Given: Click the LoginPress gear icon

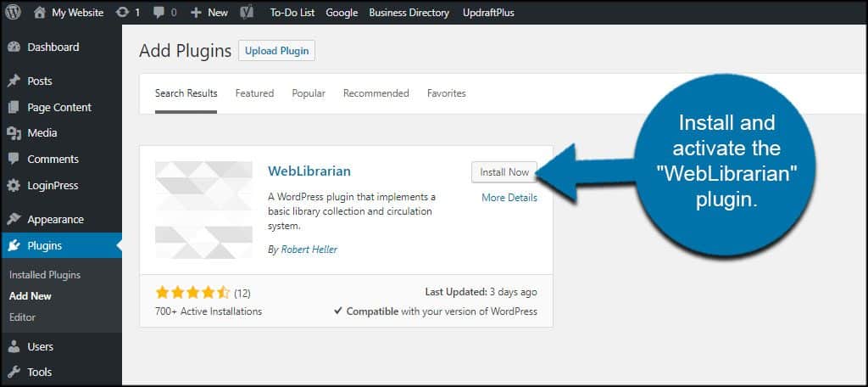Looking at the screenshot, I should (14, 185).
